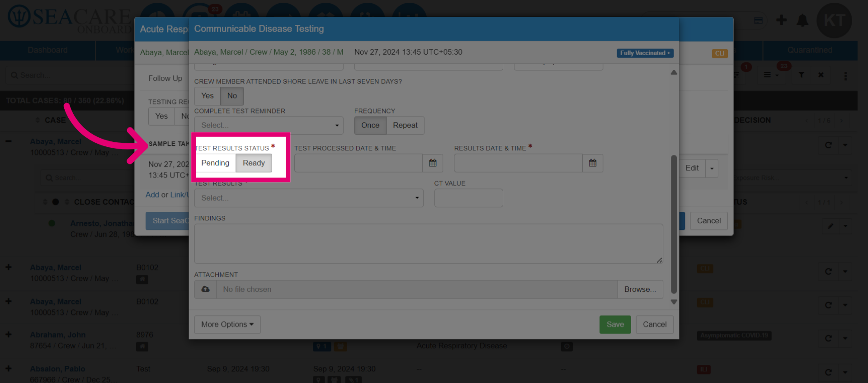Select No for shore leave attended

(x=232, y=96)
